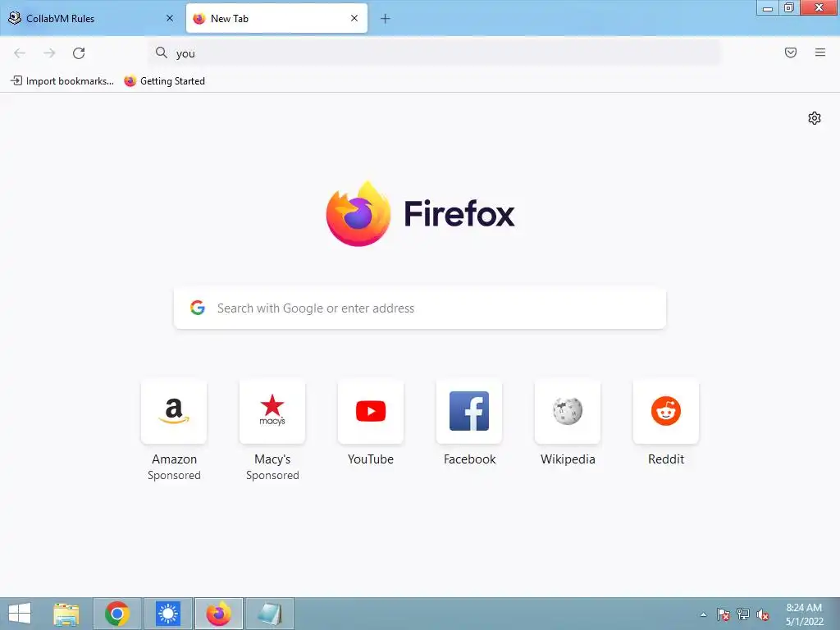Save to Pocket using the toolbar icon
Viewport: 840px width, 630px height.
[x=791, y=52]
